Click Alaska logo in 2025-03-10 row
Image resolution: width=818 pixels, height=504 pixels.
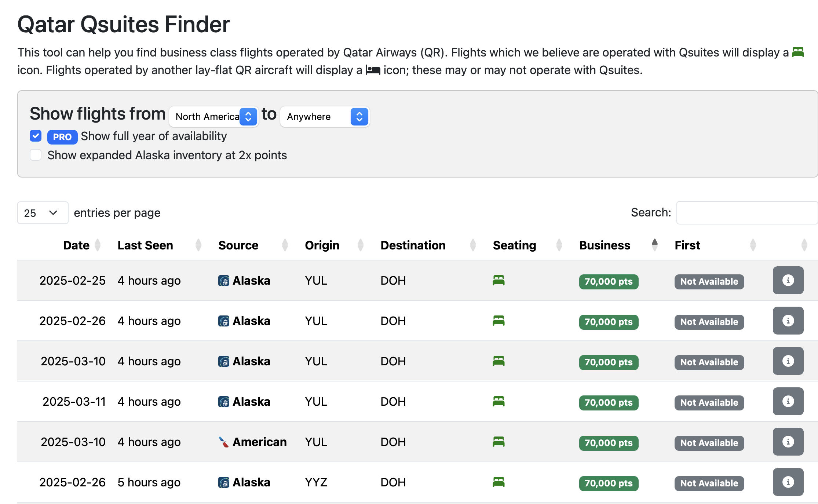pyautogui.click(x=224, y=361)
